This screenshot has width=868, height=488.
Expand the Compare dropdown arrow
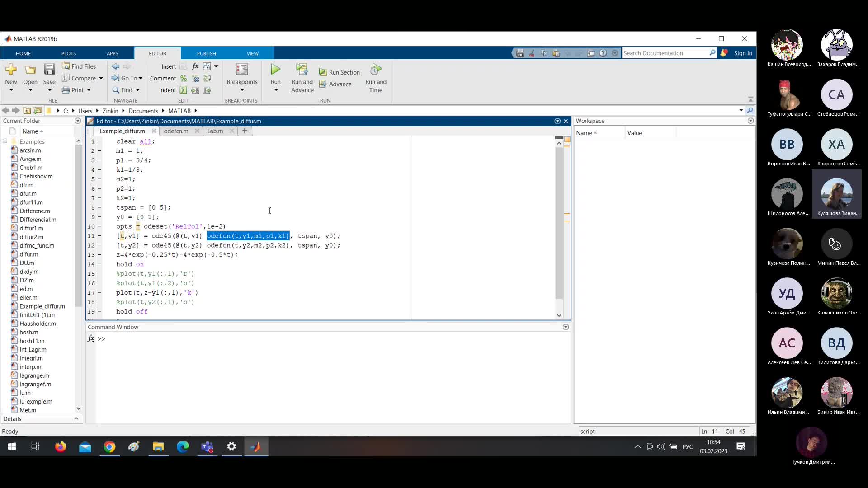point(101,78)
